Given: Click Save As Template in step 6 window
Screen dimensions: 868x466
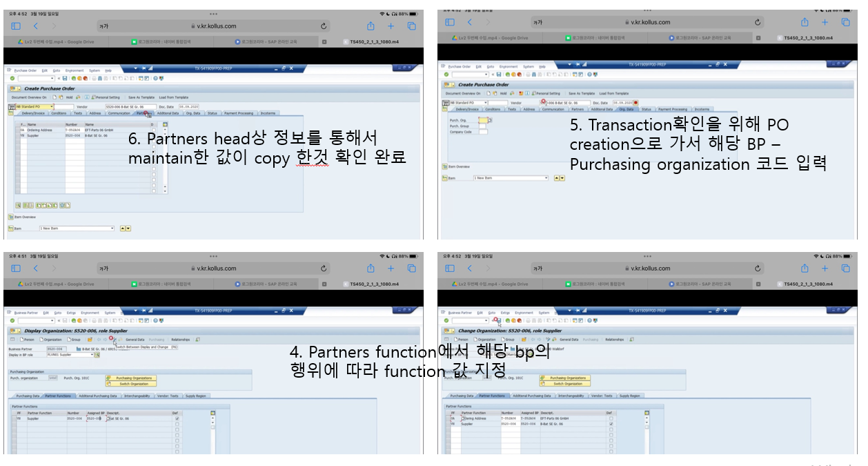Looking at the screenshot, I should pos(141,97).
